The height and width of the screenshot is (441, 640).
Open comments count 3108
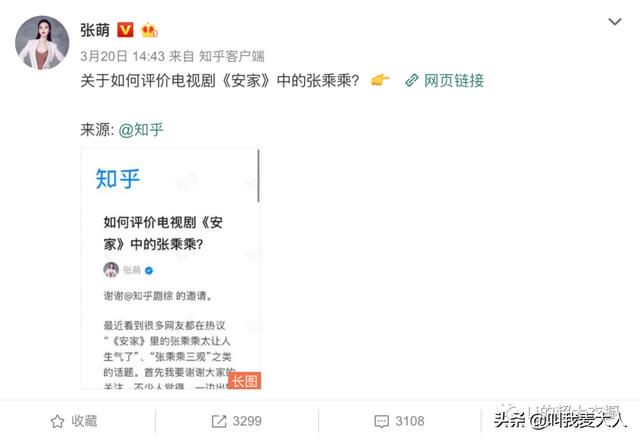(x=410, y=421)
